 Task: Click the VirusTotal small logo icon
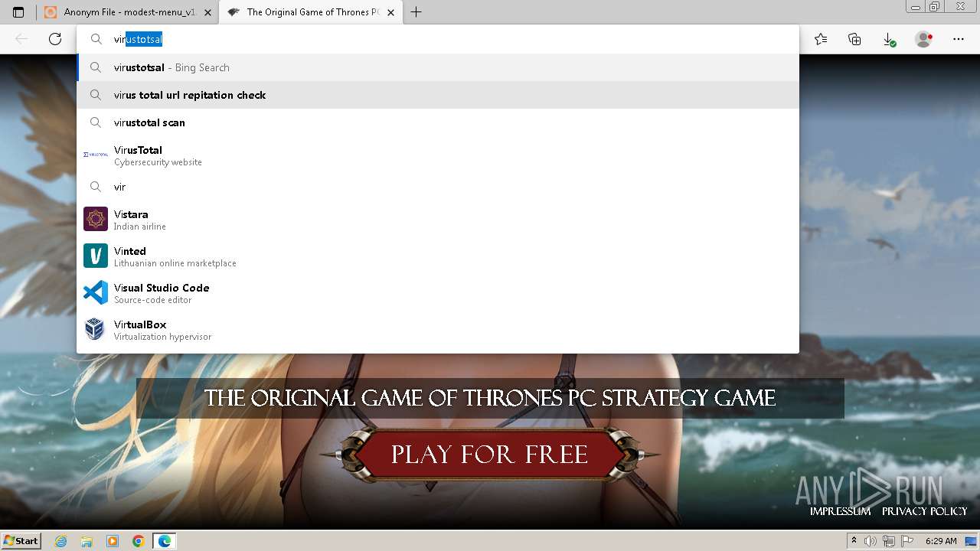(x=96, y=155)
